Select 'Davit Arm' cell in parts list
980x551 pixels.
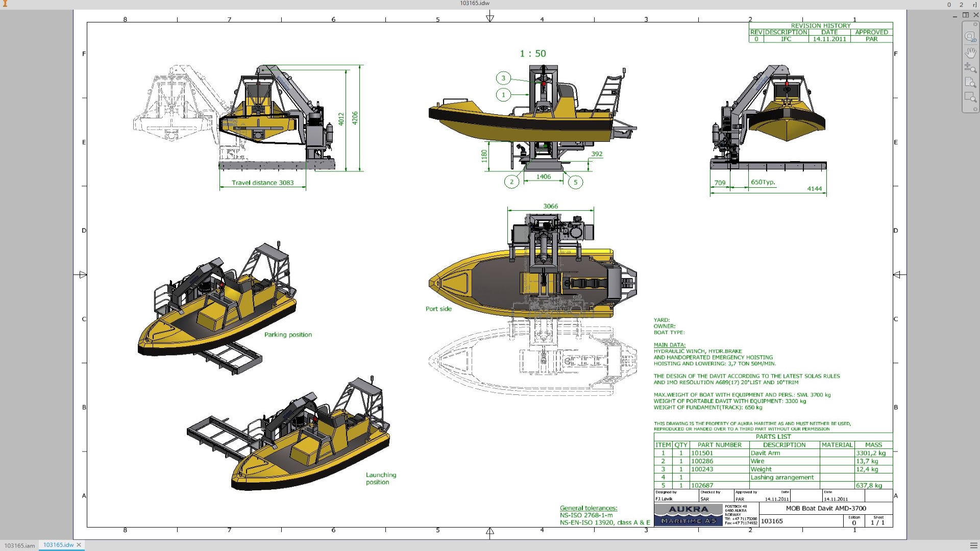[784, 453]
